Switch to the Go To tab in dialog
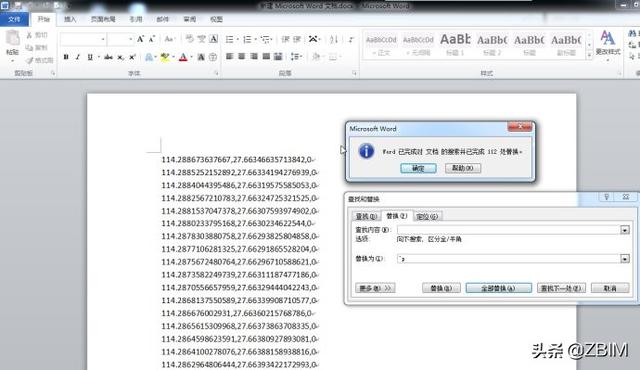The height and width of the screenshot is (370, 640). point(427,216)
